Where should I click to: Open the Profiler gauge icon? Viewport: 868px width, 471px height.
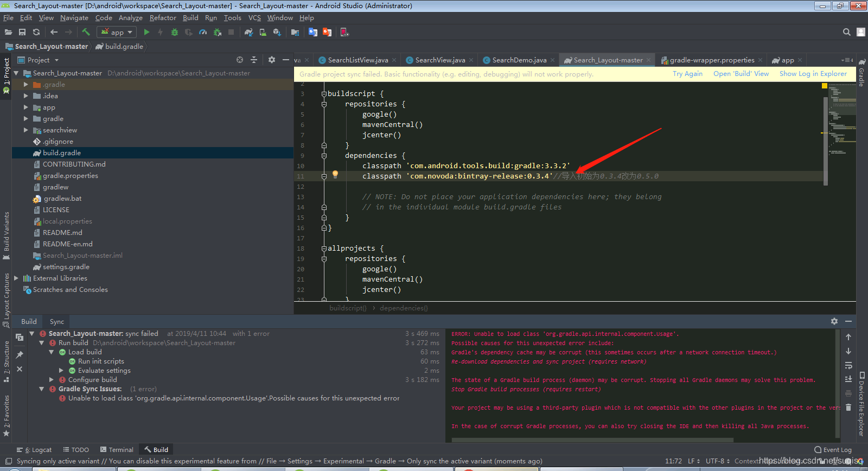coord(203,32)
